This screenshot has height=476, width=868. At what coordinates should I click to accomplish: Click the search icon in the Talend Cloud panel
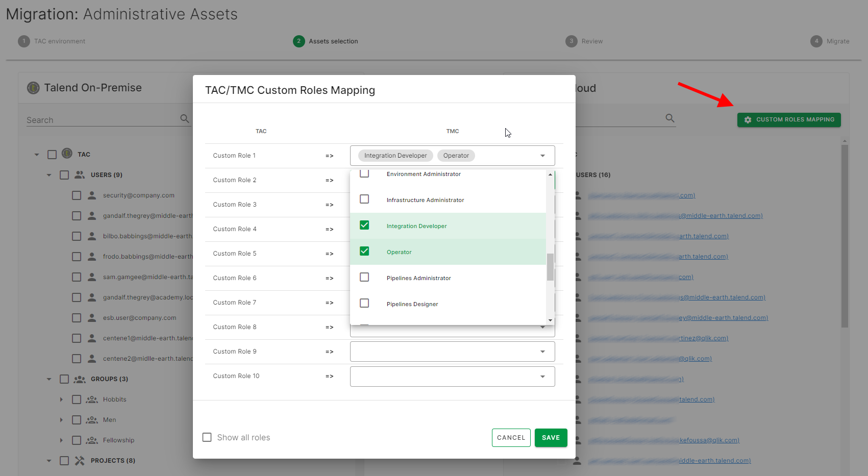tap(670, 118)
